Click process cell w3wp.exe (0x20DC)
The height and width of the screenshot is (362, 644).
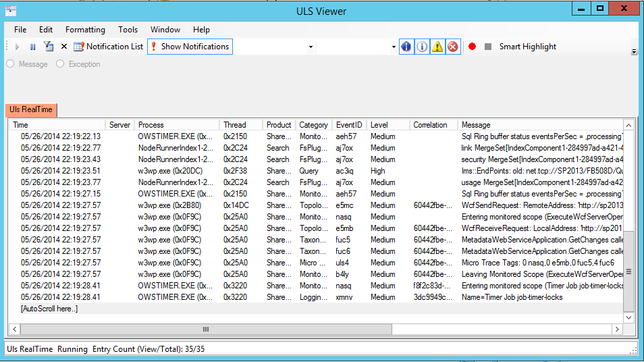click(170, 171)
